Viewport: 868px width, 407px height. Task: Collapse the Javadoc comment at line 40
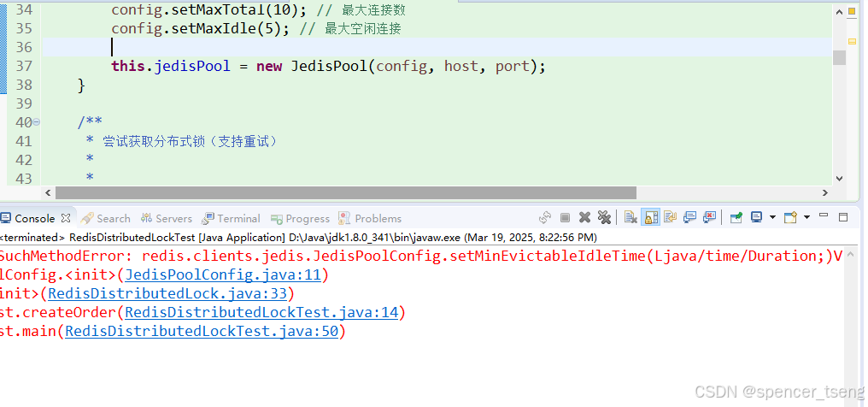37,121
